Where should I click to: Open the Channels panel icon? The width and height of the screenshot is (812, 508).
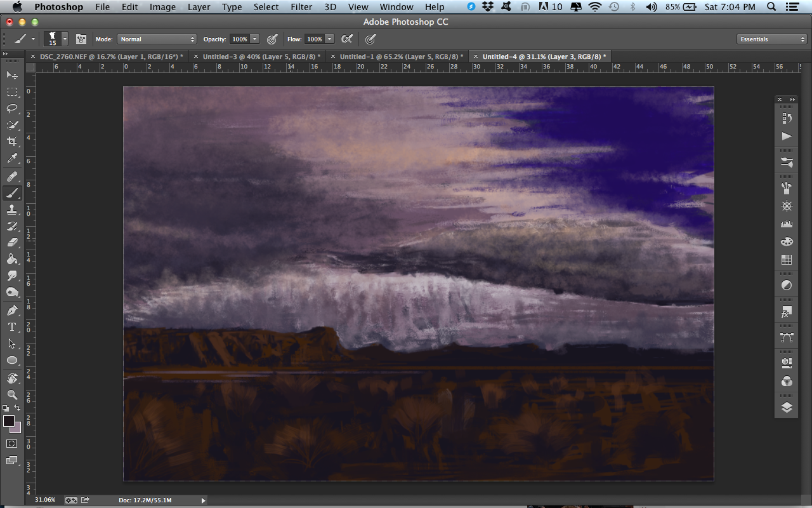pyautogui.click(x=787, y=382)
